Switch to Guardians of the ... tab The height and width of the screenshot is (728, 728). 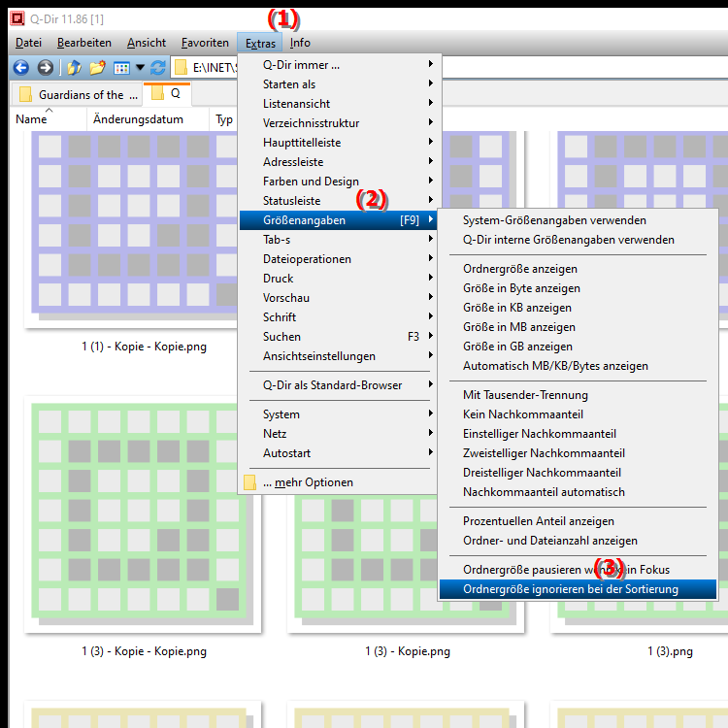pos(79,95)
